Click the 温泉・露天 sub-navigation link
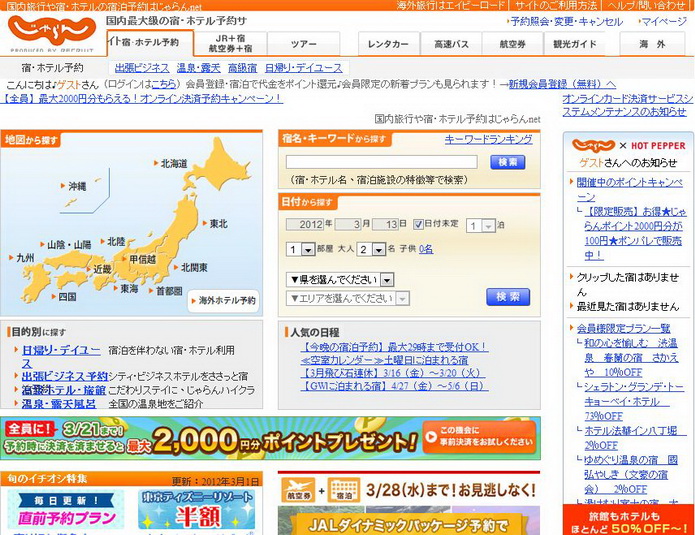The width and height of the screenshot is (695, 535). (199, 68)
